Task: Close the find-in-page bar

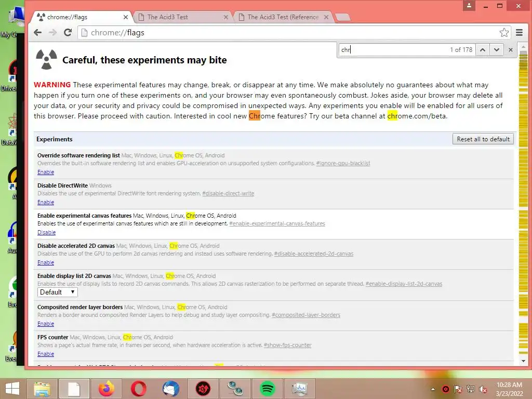Action: tap(511, 50)
